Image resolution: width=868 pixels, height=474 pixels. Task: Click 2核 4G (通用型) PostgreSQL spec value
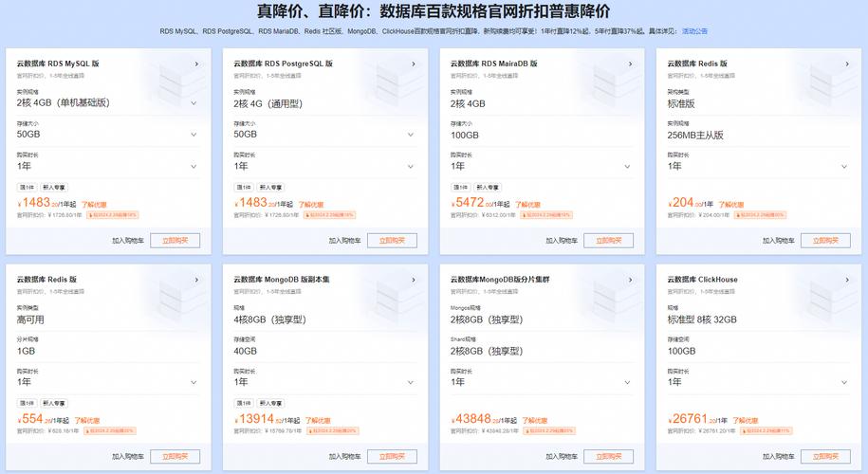268,103
